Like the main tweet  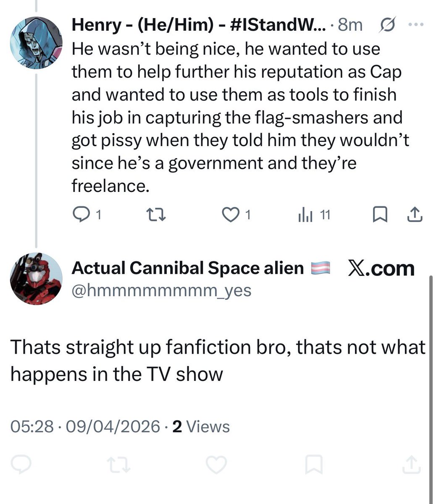coord(217,465)
